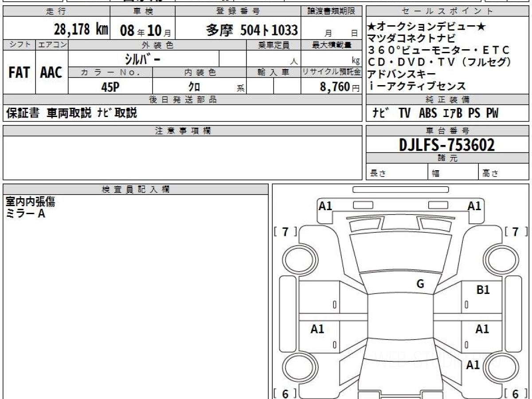Click the A1 mark on the left door

pyautogui.click(x=317, y=329)
